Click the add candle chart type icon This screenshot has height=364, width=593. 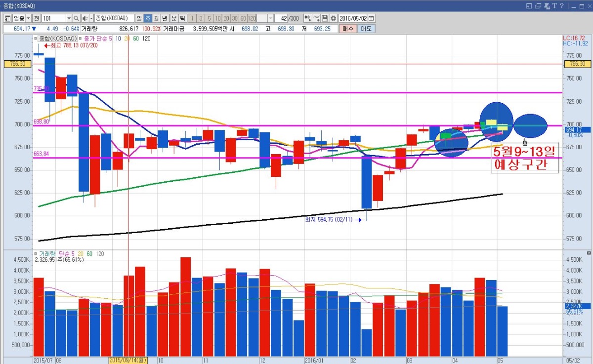tap(307, 18)
